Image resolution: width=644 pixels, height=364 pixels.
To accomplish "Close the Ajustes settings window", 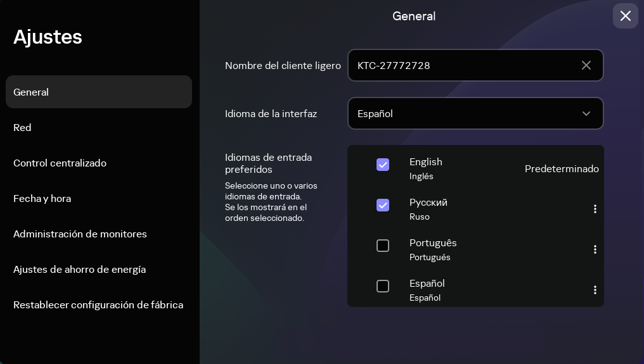I will coord(626,16).
